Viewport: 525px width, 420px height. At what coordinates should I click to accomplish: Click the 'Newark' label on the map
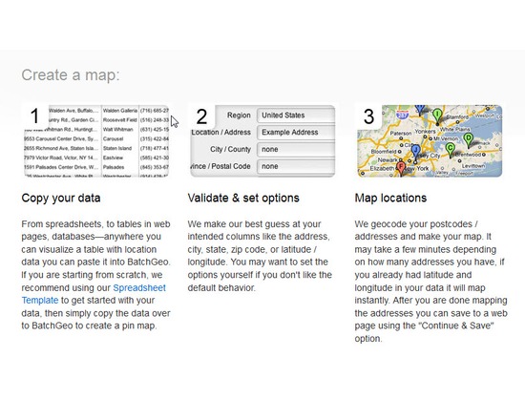coord(388,160)
